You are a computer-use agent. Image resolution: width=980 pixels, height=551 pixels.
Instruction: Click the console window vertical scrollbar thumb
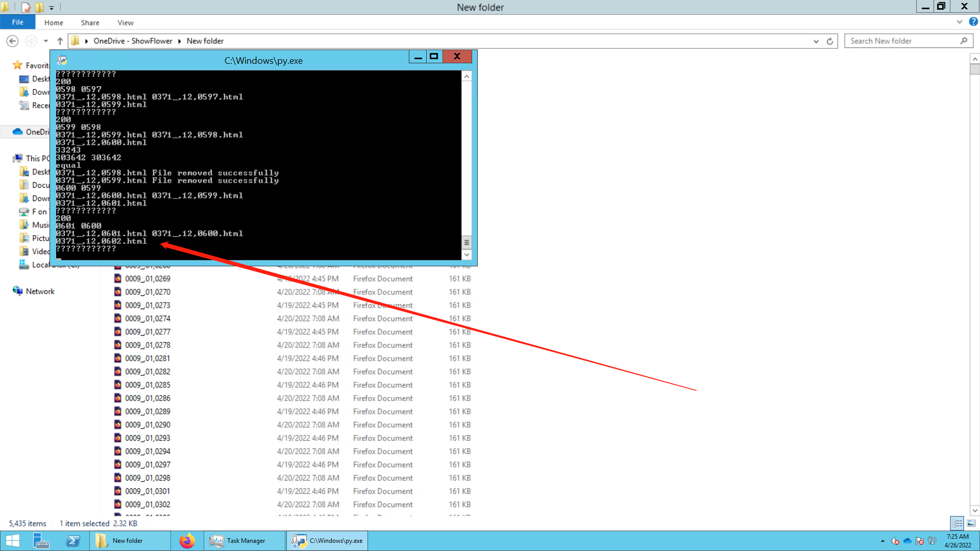[x=466, y=242]
